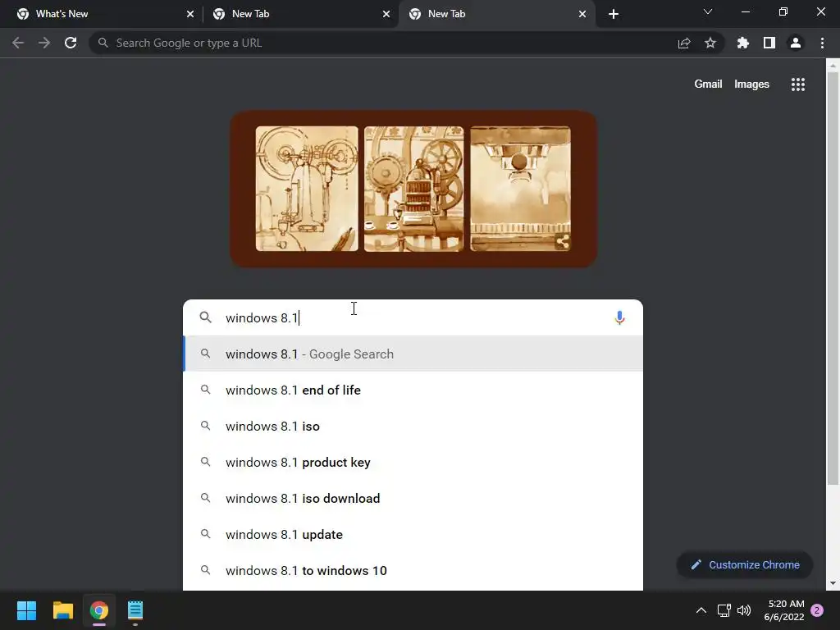The image size is (840, 630).
Task: Open the profile avatar icon
Action: pyautogui.click(x=795, y=43)
